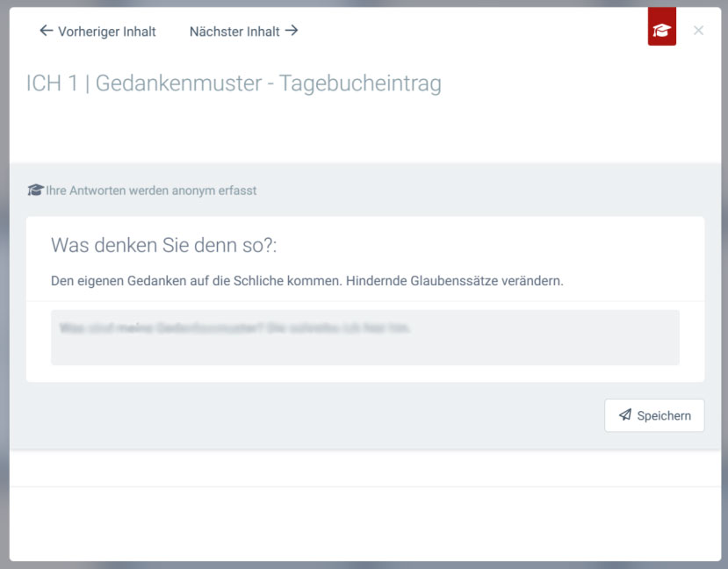Click the left arrow beside Vorheriger Inhalt

click(46, 31)
